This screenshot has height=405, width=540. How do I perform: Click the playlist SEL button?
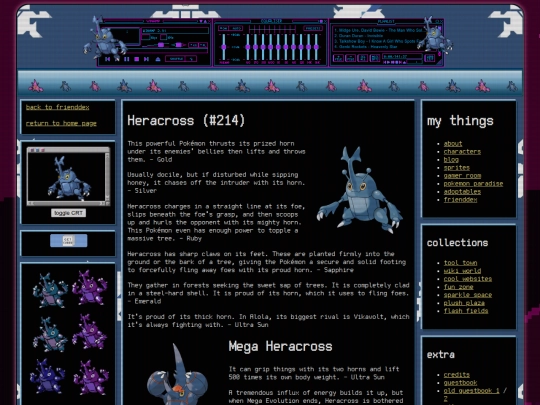click(x=363, y=58)
